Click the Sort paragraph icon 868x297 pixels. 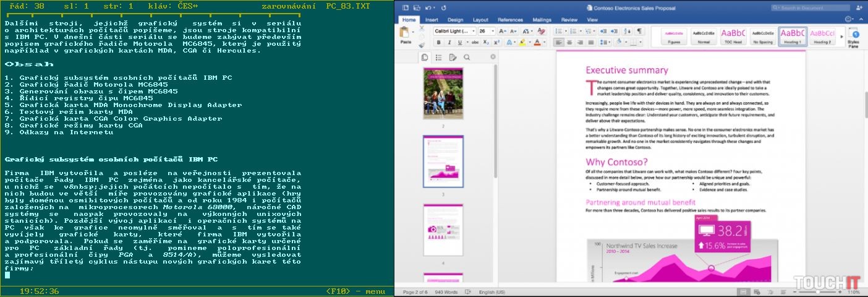click(627, 31)
